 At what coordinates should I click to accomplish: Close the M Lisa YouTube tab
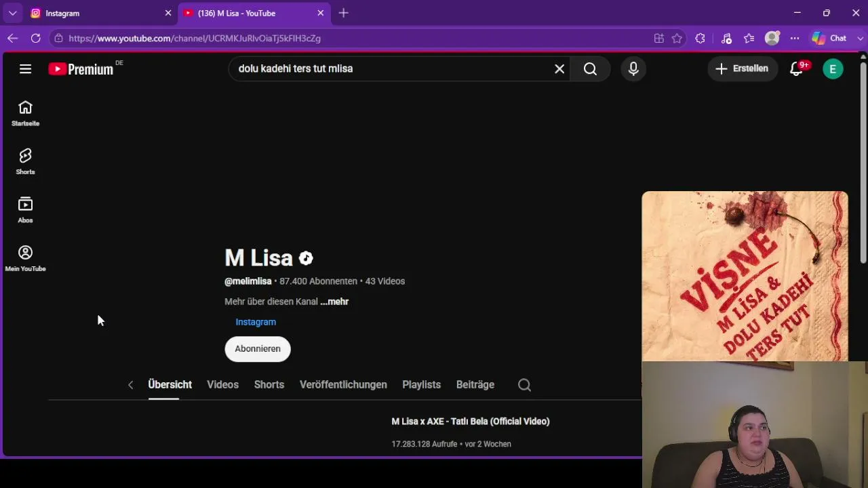(x=321, y=13)
